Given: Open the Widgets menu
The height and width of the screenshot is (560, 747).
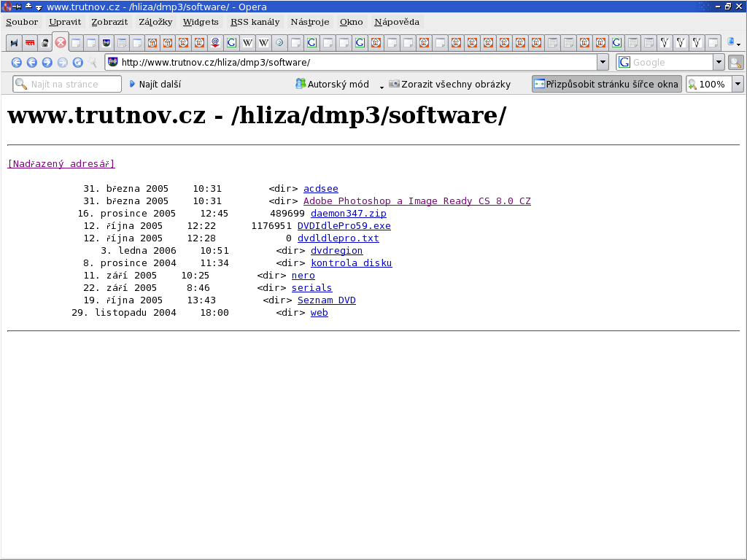Looking at the screenshot, I should click(x=201, y=22).
